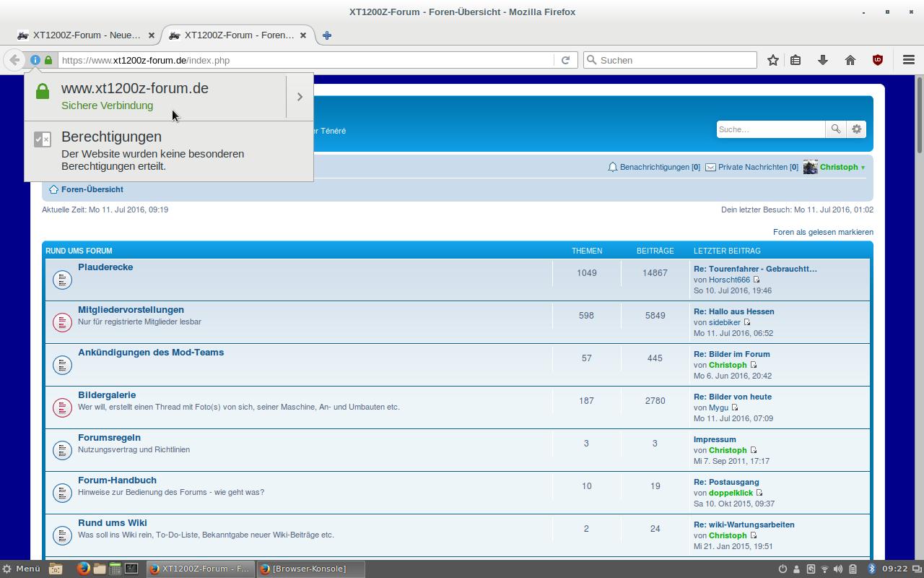The height and width of the screenshot is (578, 924).
Task: View latest post icon next to Horscht666
Action: click(757, 280)
